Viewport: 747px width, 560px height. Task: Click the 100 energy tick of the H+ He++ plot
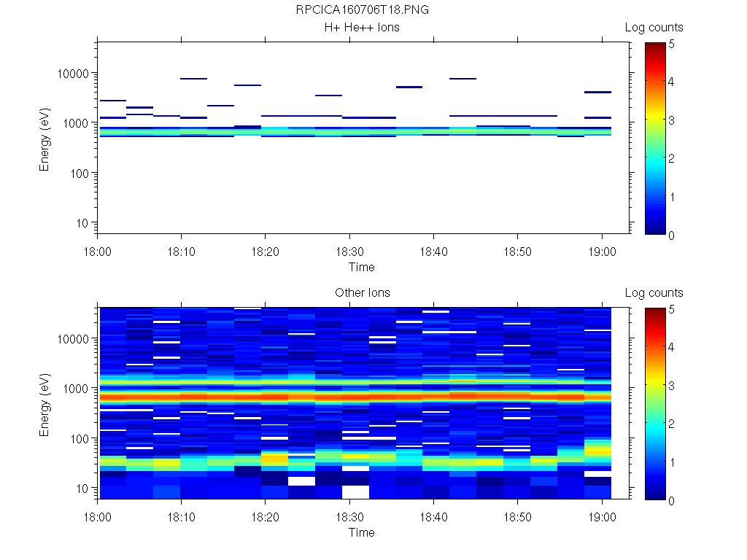click(x=79, y=174)
